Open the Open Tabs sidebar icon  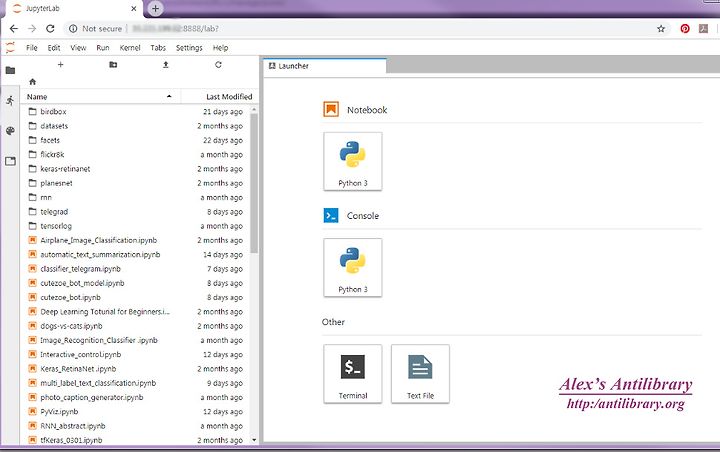(x=10, y=161)
